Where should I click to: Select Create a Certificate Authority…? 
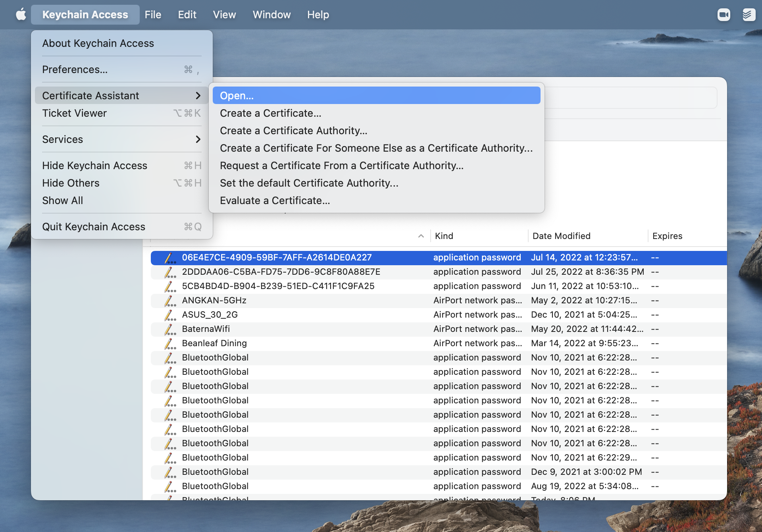(x=376, y=131)
